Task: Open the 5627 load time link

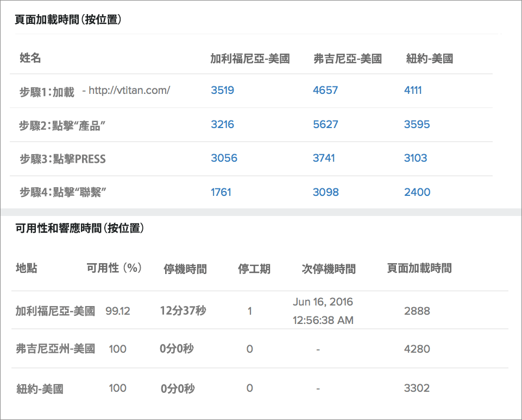Action: 325,124
